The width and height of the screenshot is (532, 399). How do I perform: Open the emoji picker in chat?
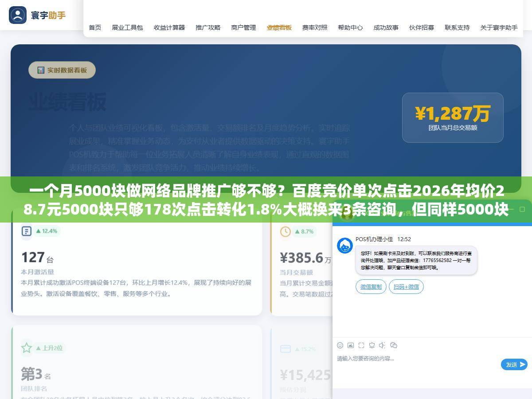click(340, 345)
